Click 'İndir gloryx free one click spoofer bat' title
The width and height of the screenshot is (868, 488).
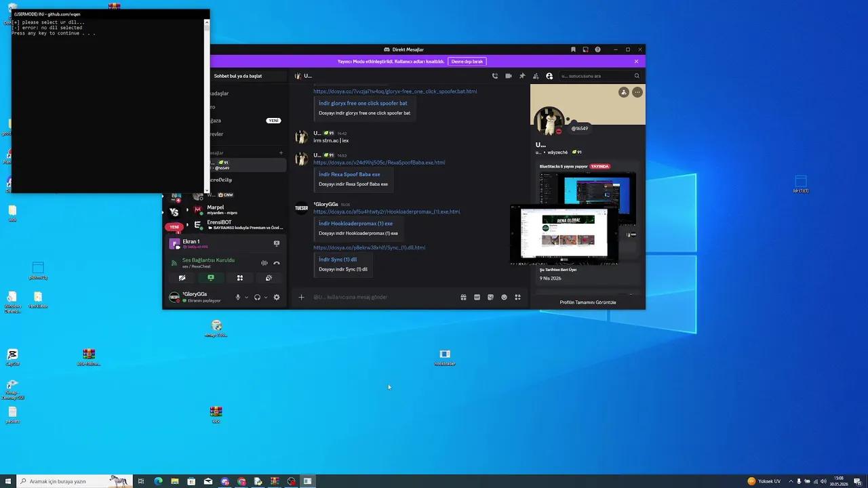[x=363, y=103]
